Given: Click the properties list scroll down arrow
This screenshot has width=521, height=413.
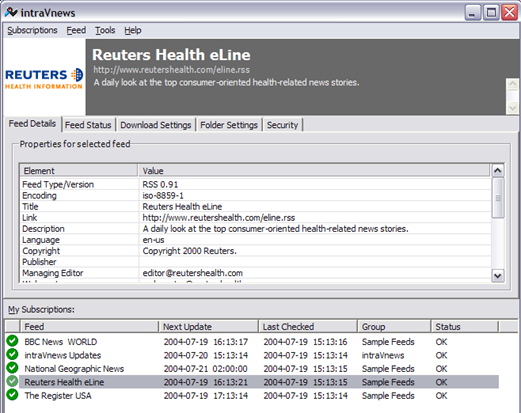Looking at the screenshot, I should click(x=498, y=276).
